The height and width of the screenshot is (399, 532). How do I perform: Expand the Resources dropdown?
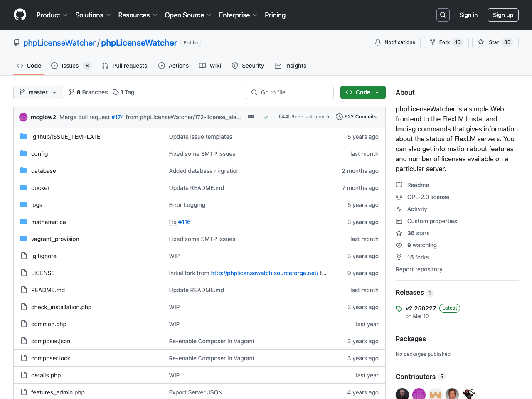point(138,15)
